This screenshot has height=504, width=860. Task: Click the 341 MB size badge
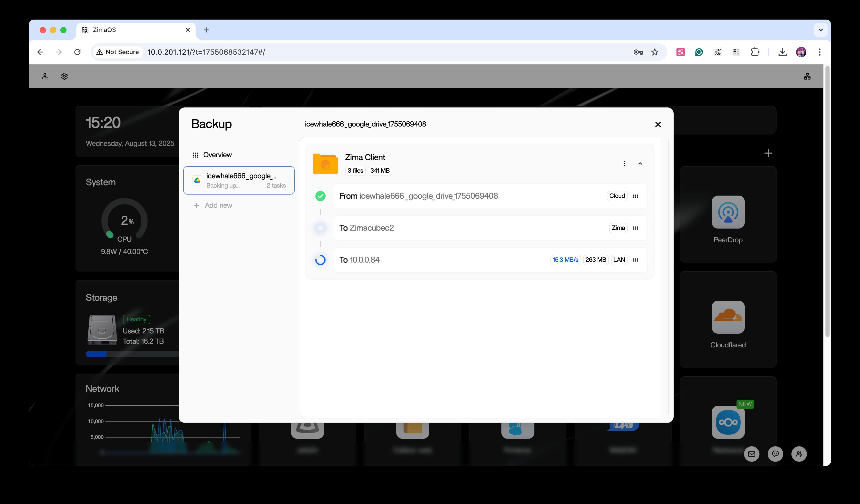380,171
